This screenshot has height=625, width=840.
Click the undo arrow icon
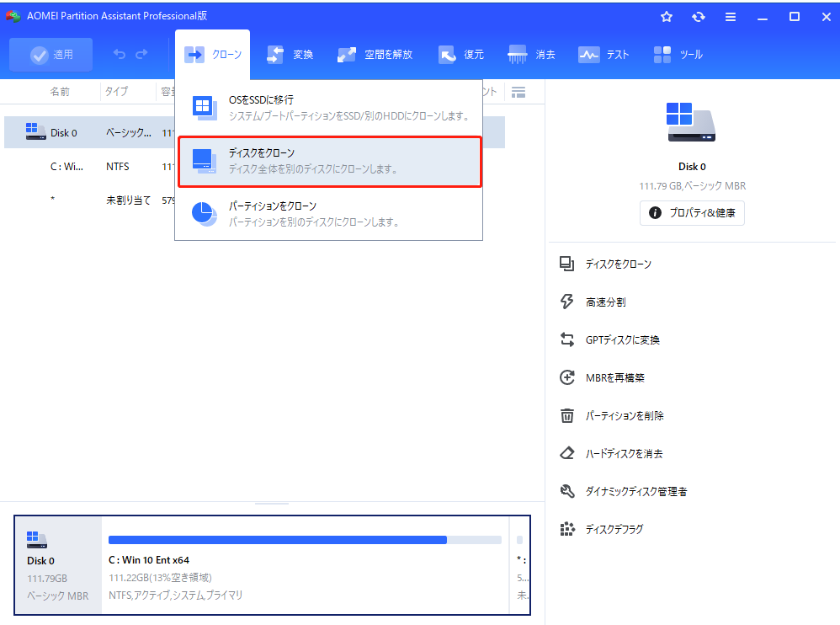tap(120, 54)
